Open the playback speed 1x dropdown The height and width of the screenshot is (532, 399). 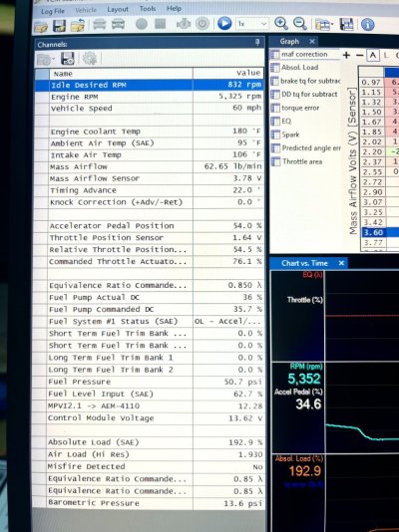[x=252, y=24]
